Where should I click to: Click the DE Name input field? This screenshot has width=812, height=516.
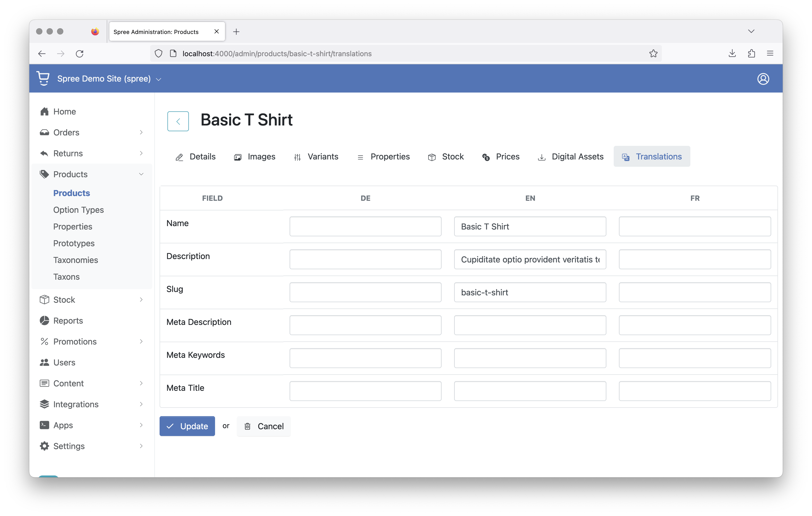pyautogui.click(x=365, y=226)
